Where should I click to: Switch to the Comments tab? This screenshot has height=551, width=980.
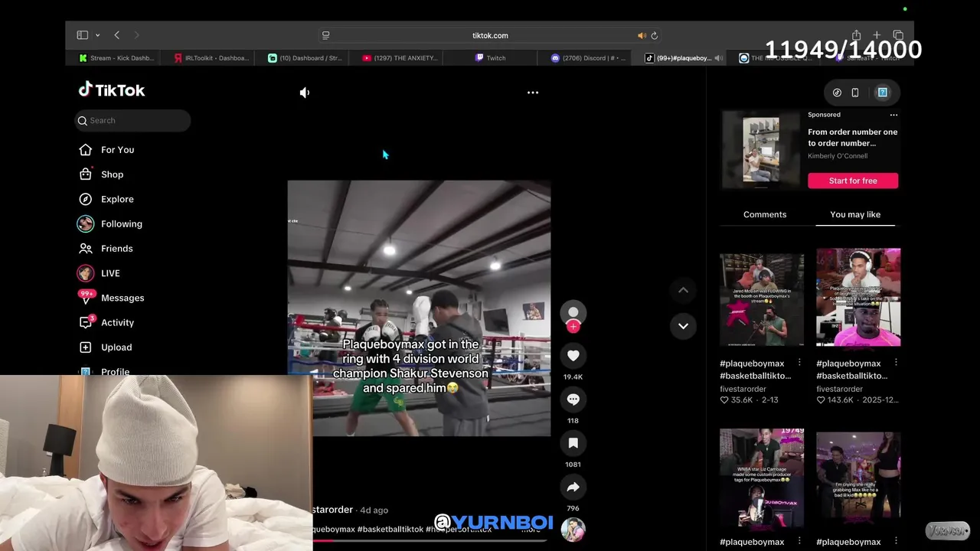point(765,214)
